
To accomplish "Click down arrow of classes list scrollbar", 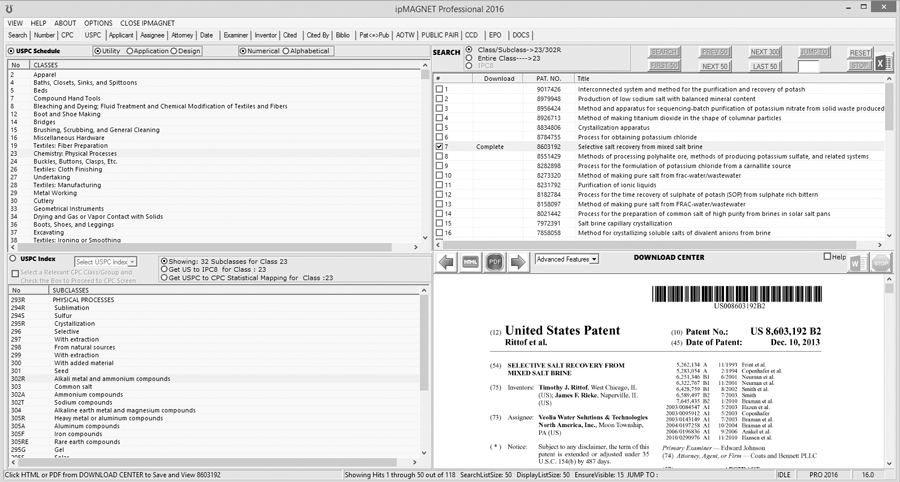I will [x=425, y=237].
